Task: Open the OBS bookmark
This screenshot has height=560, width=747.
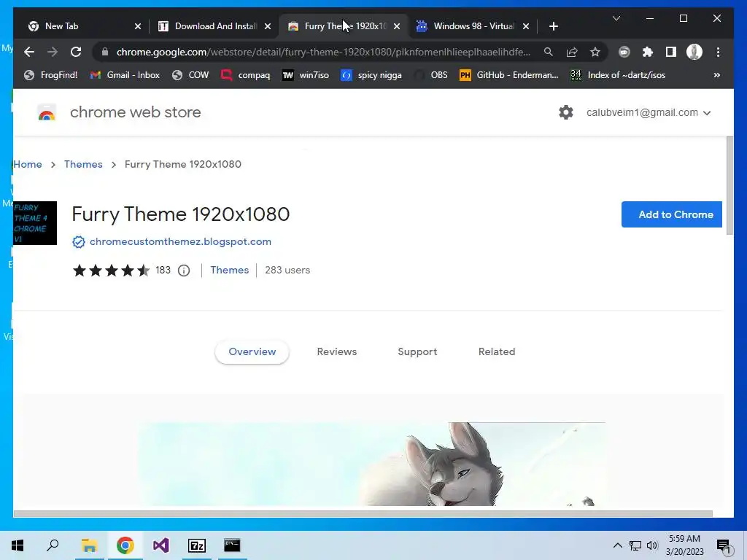Action: (x=430, y=75)
